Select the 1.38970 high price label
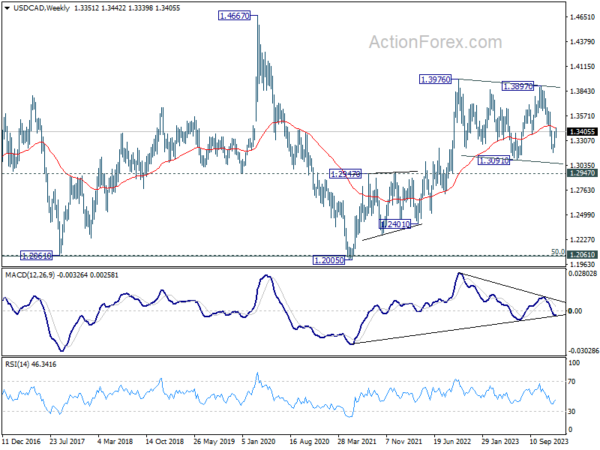The image size is (600, 450). pyautogui.click(x=517, y=86)
